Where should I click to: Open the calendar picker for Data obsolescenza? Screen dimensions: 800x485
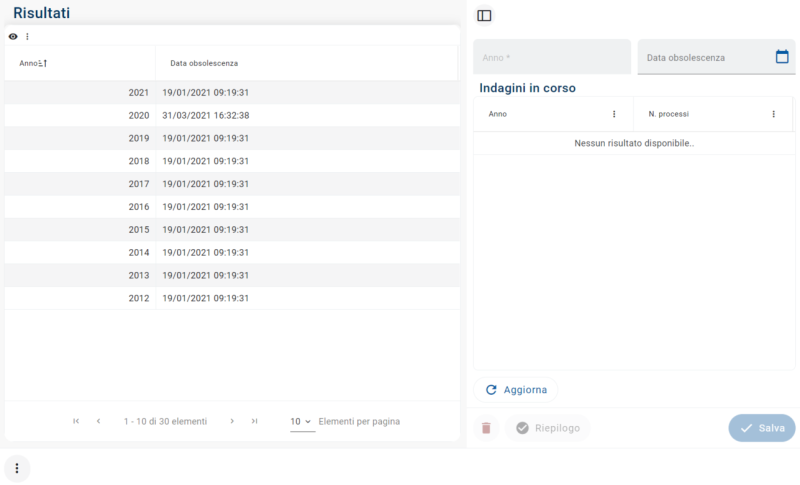(782, 57)
